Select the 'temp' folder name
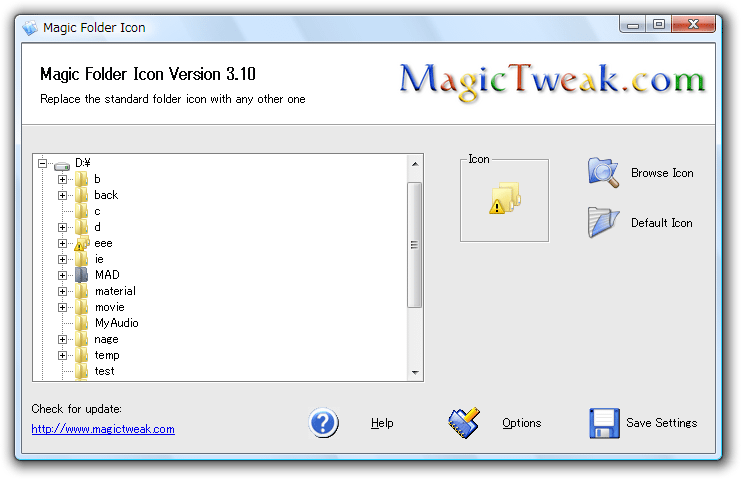Screen dimensions: 742x479 tap(107, 355)
